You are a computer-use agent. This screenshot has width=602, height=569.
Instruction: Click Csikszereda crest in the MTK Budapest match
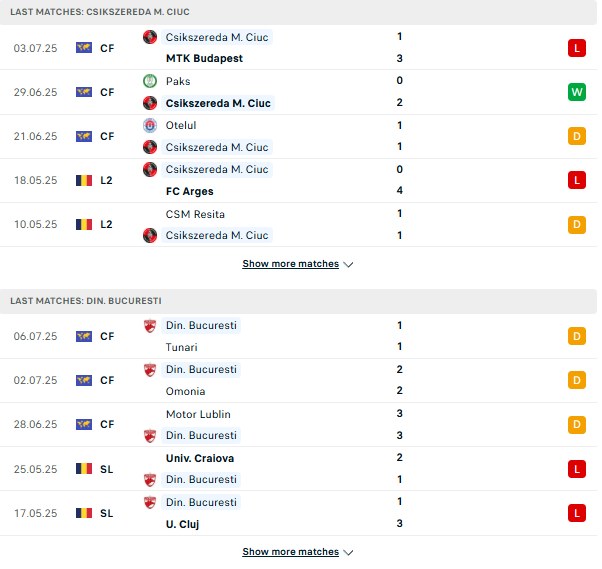pyautogui.click(x=150, y=37)
